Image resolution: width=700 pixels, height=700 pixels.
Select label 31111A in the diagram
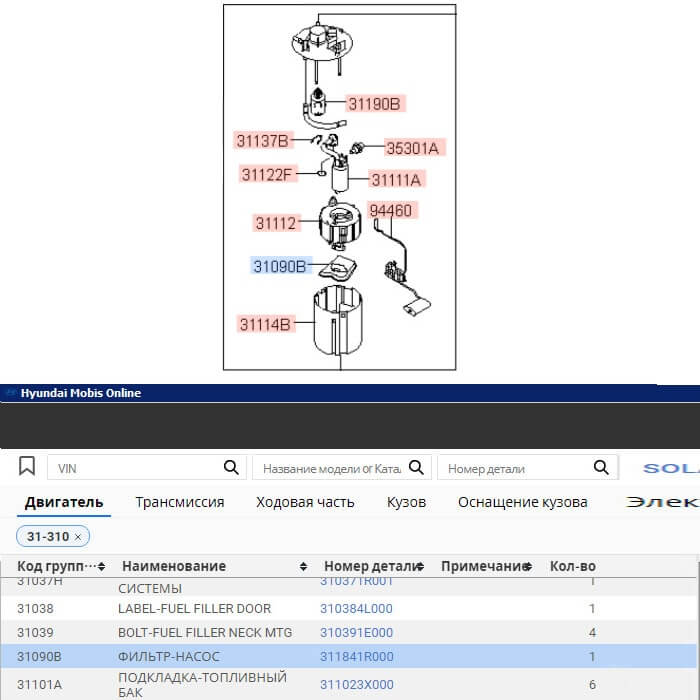pos(397,180)
